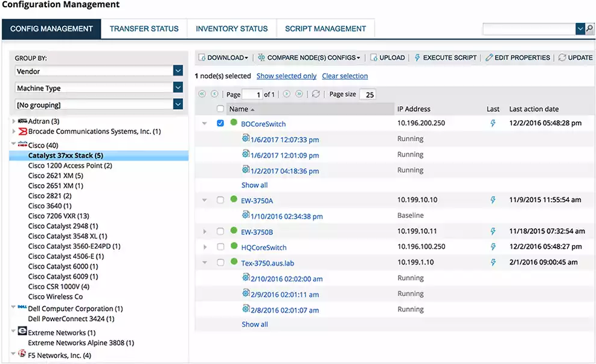Image resolution: width=596 pixels, height=364 pixels.
Task: Click lightning icon in BOCoreSwitch row
Action: coord(493,123)
